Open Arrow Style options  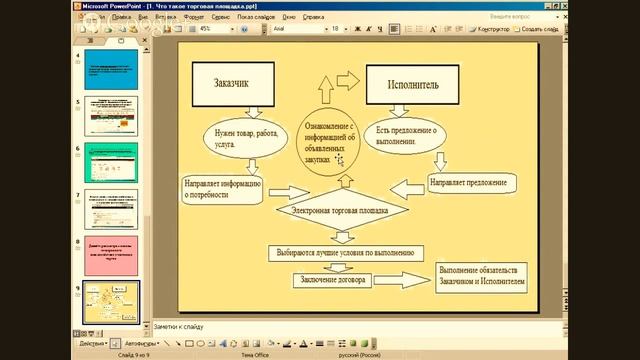(x=342, y=344)
